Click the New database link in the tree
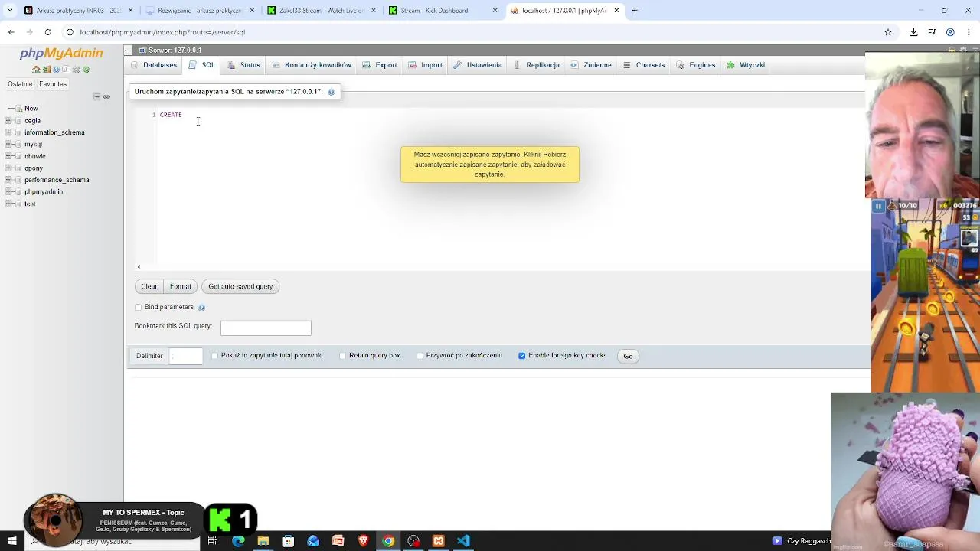Screen dimensions: 980x551 [x=31, y=109]
